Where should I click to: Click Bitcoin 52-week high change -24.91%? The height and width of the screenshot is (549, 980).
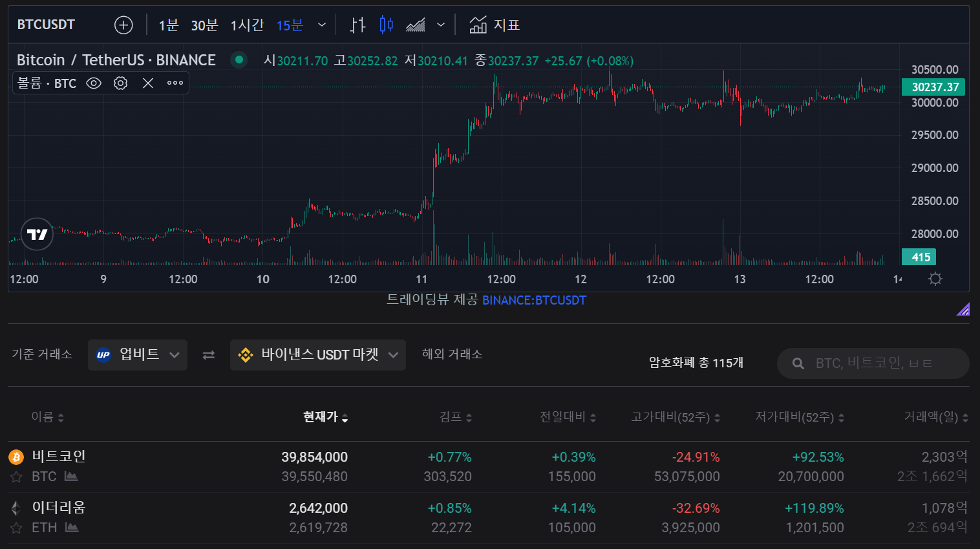pyautogui.click(x=696, y=457)
